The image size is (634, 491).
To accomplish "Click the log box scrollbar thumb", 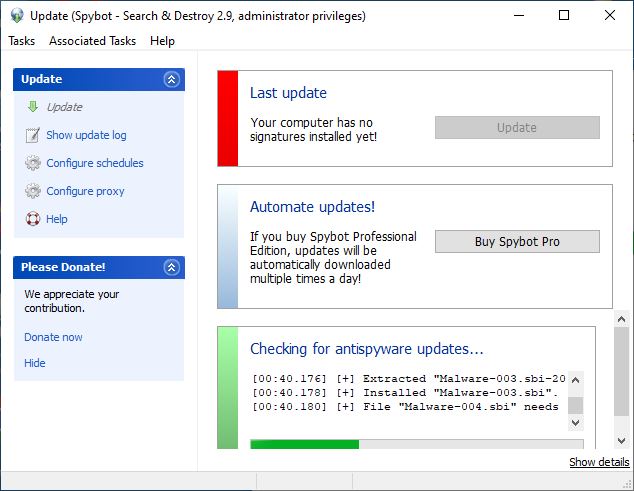I will pyautogui.click(x=576, y=405).
